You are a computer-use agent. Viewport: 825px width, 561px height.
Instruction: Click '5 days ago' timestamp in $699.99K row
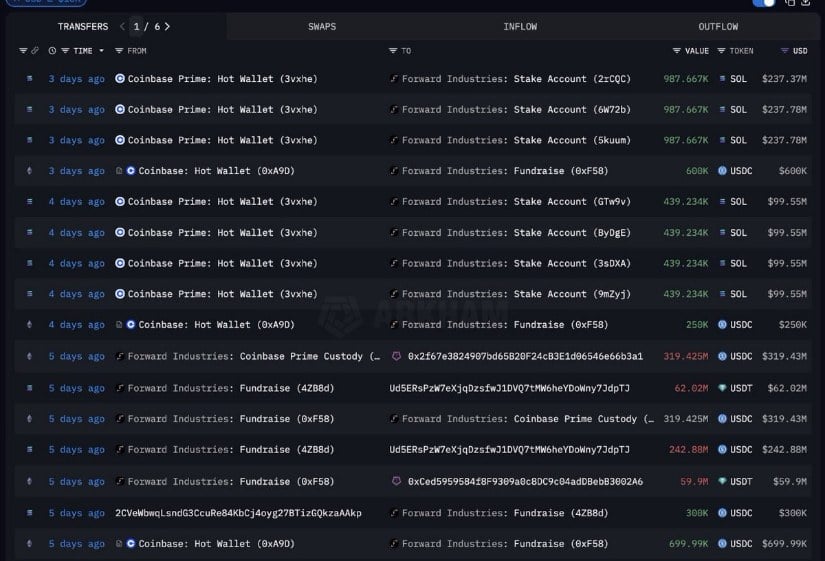point(77,544)
